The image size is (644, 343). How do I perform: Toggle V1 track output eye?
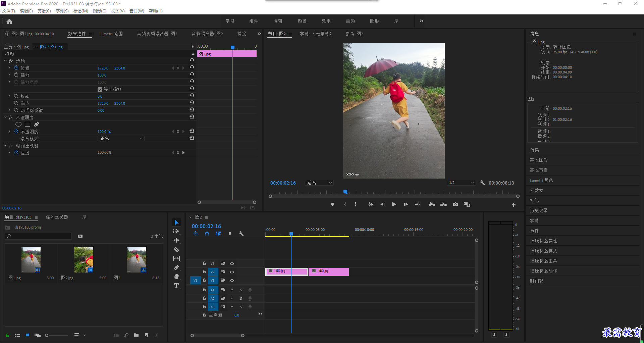(x=232, y=280)
